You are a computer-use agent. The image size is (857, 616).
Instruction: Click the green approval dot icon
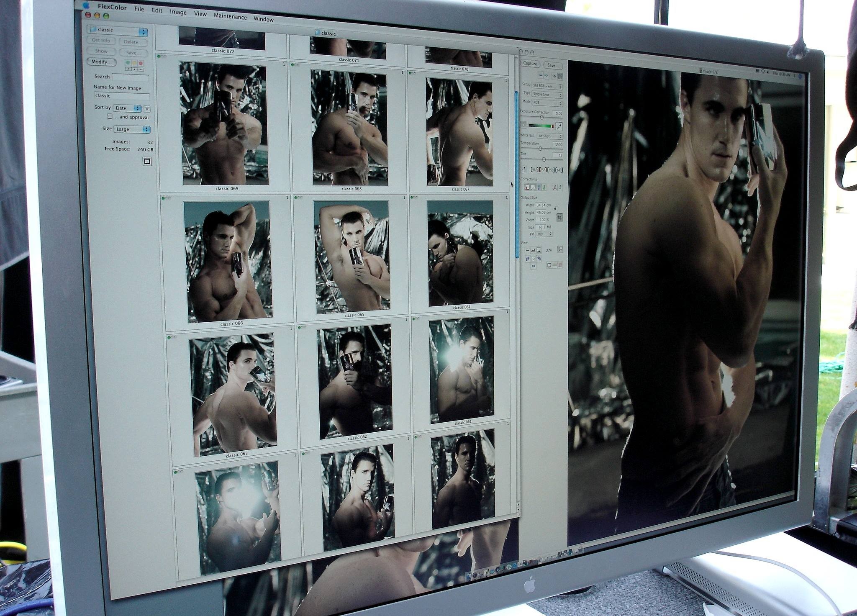tap(128, 63)
